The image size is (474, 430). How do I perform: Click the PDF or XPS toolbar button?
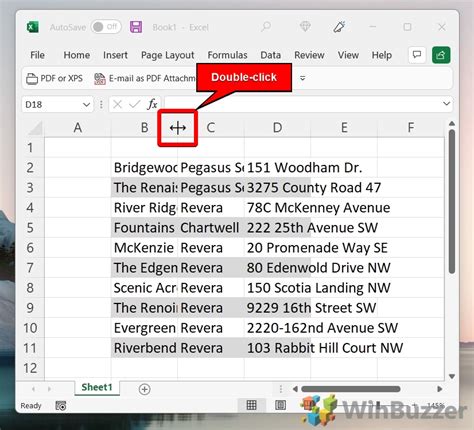[x=54, y=79]
